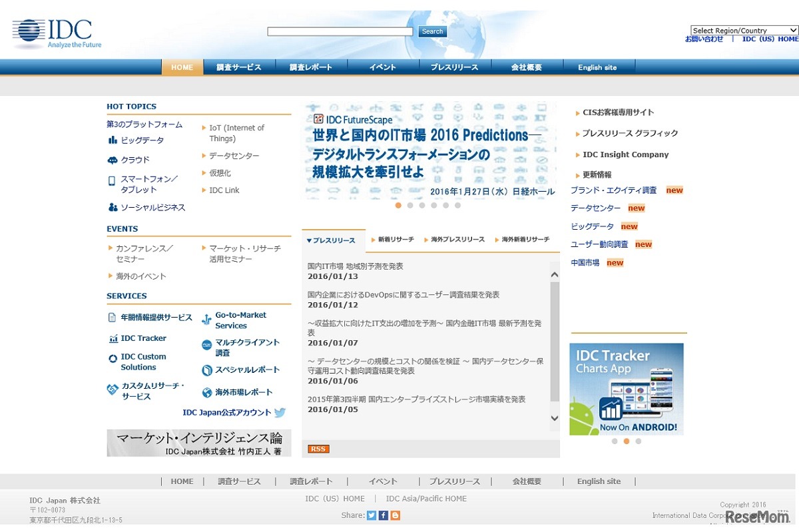Image resolution: width=799 pixels, height=532 pixels.
Task: Share via the Facebook icon in footer
Action: point(384,515)
